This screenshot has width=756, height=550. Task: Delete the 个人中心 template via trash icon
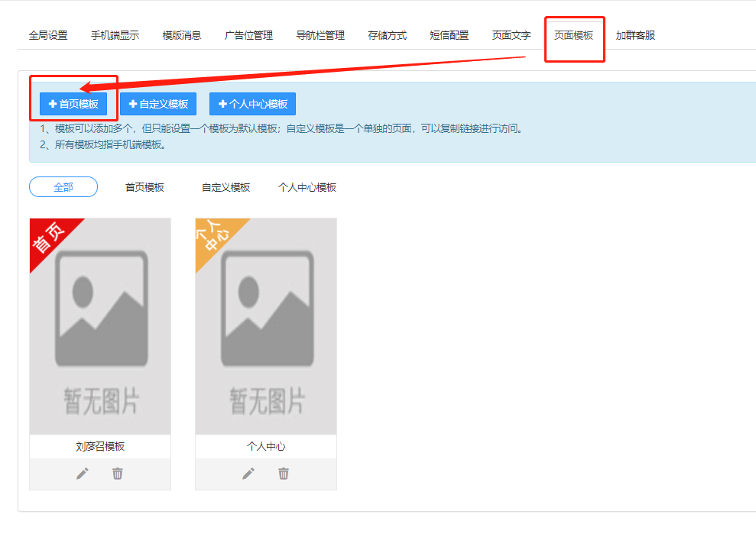point(284,474)
